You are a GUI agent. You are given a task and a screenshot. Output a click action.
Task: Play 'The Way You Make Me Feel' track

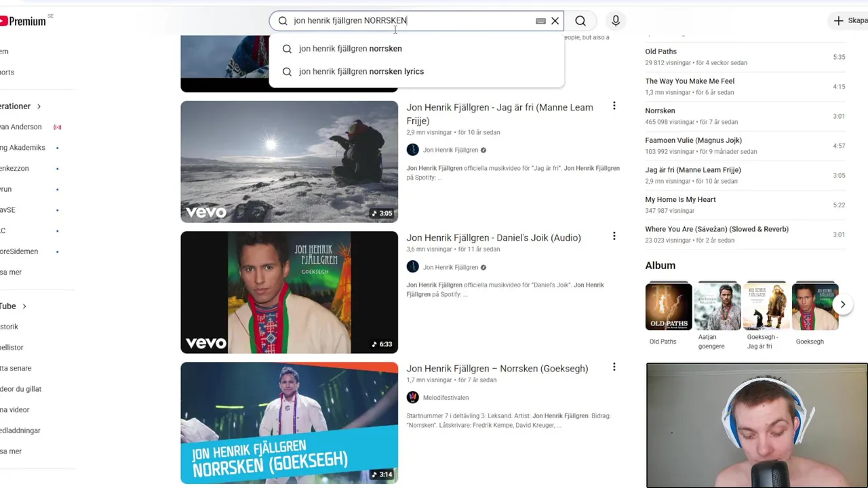click(745, 87)
